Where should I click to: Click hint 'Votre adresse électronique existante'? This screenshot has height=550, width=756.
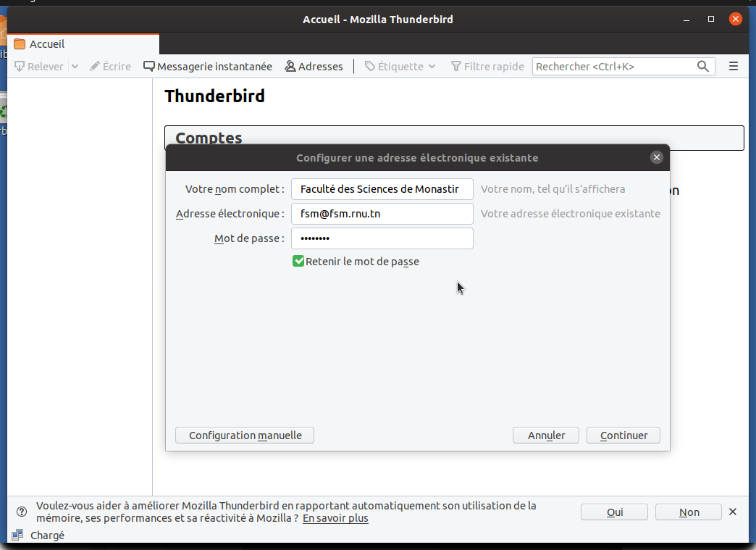pyautogui.click(x=571, y=214)
